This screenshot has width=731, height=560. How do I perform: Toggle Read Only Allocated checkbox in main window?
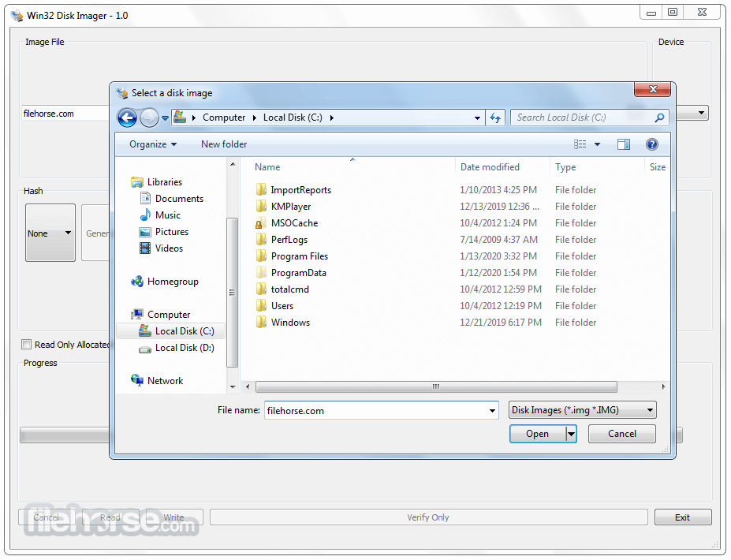(27, 345)
